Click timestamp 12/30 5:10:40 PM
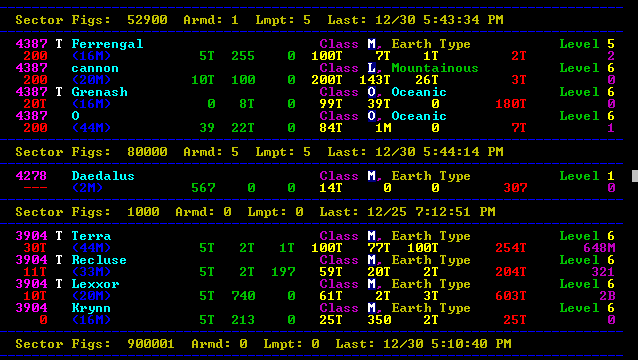The width and height of the screenshot is (638, 360). (x=447, y=344)
